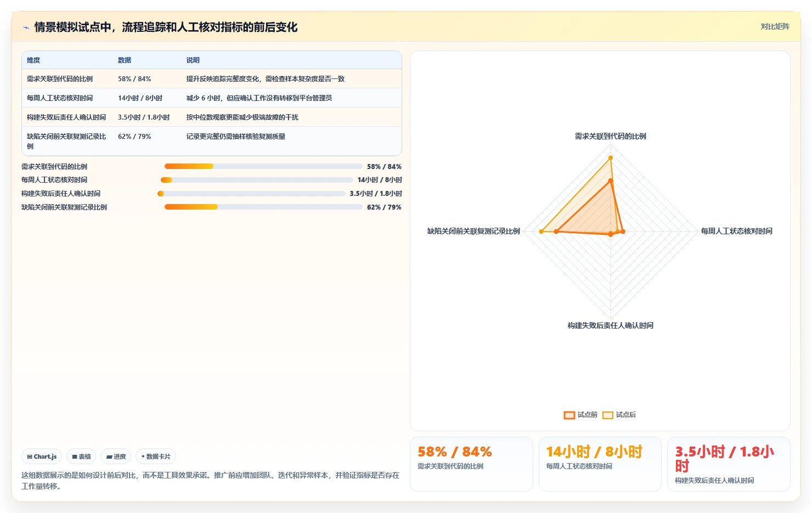The height and width of the screenshot is (513, 812).
Task: Click 试点后 radar point on 缺陷关闭前关联复测记录比例 axis
Action: [542, 232]
